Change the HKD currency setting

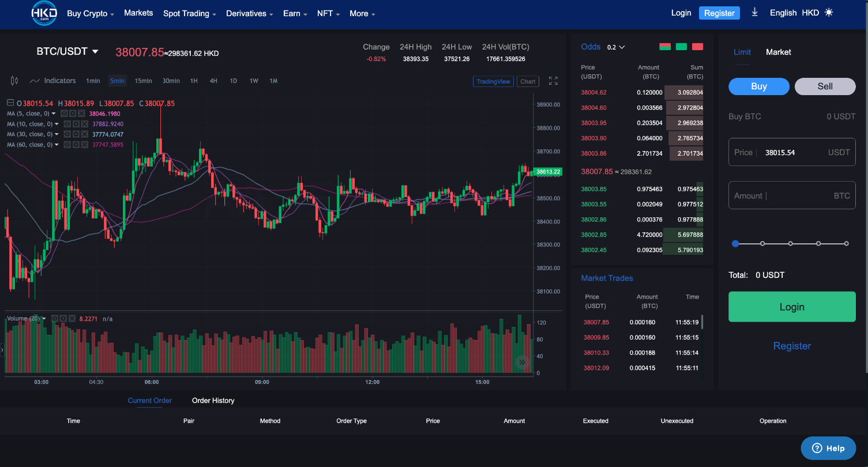pyautogui.click(x=810, y=13)
